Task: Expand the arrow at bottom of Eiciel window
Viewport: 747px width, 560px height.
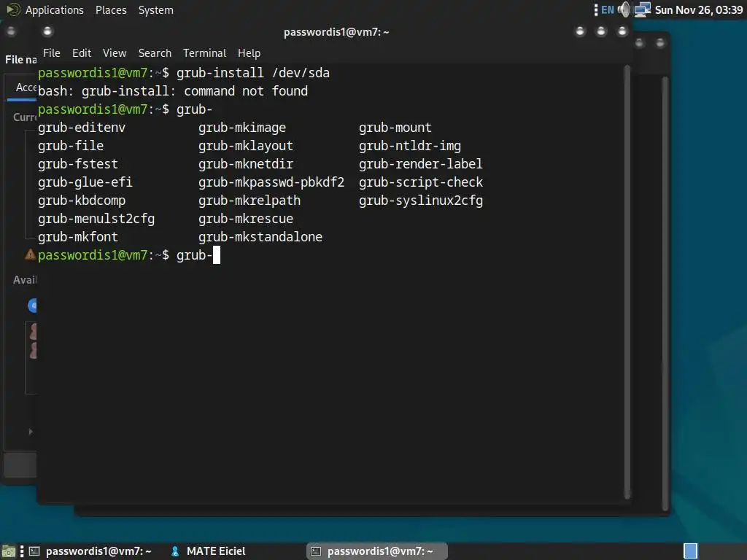Action: [31, 432]
